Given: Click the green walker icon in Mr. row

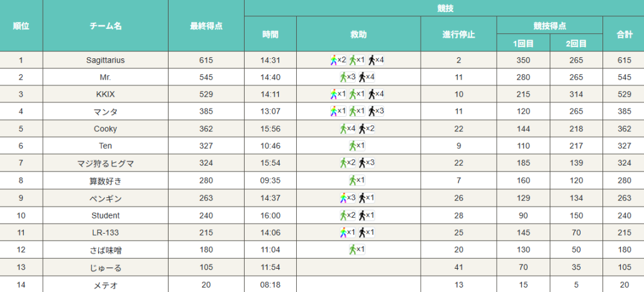Looking at the screenshot, I should coord(343,77).
